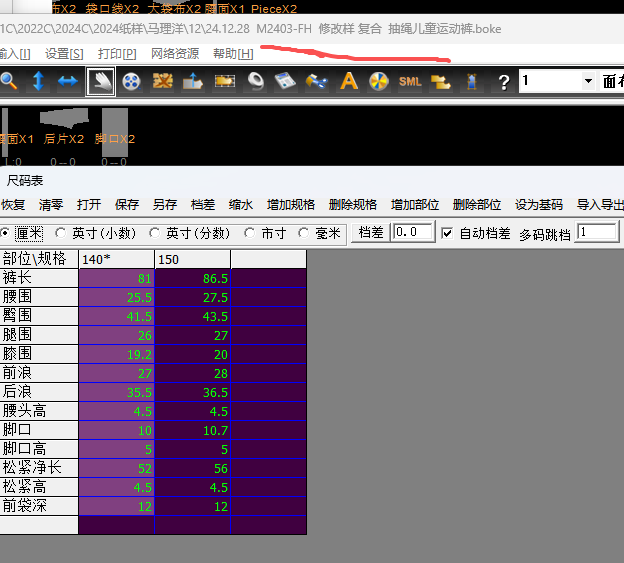The height and width of the screenshot is (563, 624).
Task: Open the 打印[P] menu
Action: click(117, 53)
